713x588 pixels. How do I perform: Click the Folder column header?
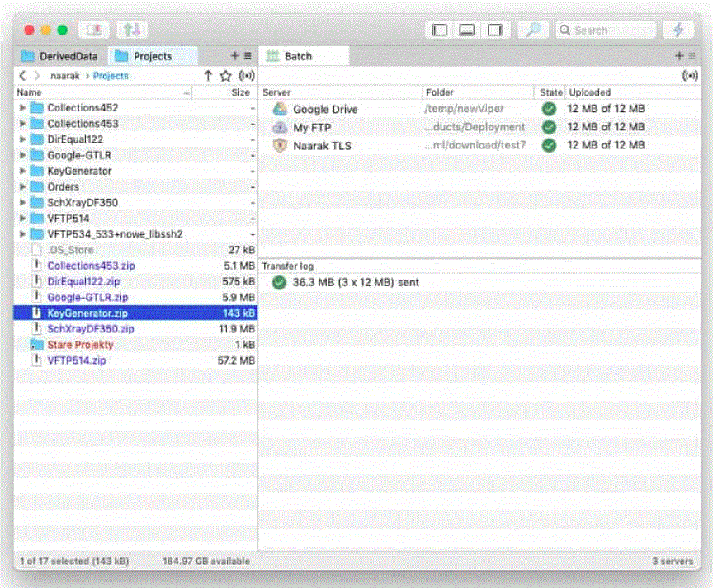(479, 92)
